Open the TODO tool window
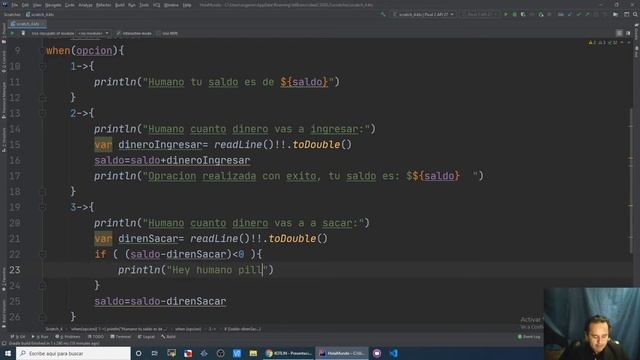Image resolution: width=640 pixels, height=360 pixels. point(96,337)
